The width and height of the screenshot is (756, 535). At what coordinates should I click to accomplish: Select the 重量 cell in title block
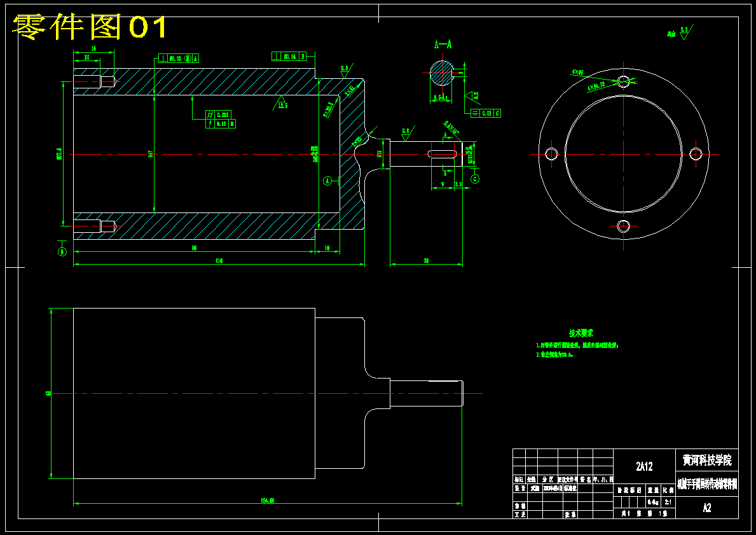[x=653, y=490]
